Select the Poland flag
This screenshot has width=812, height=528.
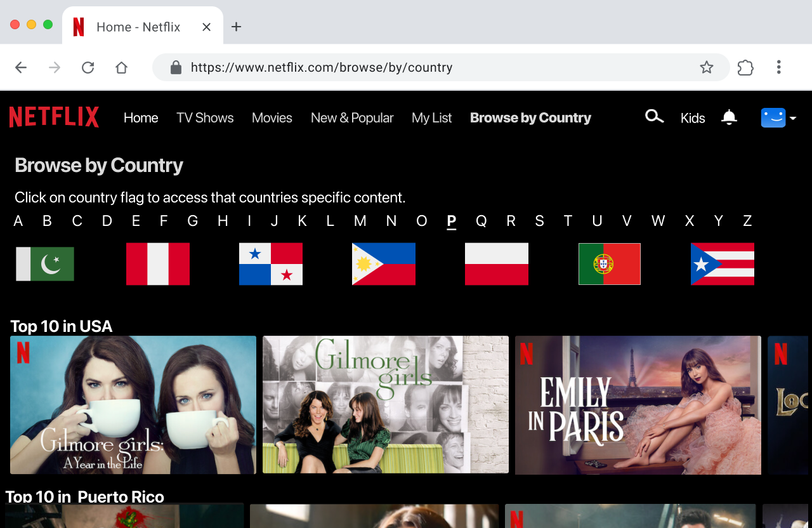(x=497, y=264)
